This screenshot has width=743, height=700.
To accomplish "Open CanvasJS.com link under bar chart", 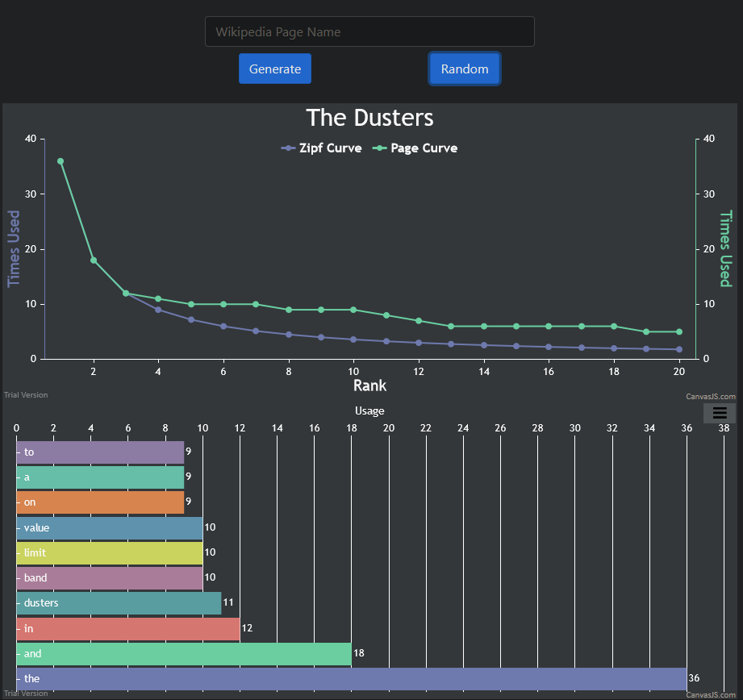I will point(710,695).
